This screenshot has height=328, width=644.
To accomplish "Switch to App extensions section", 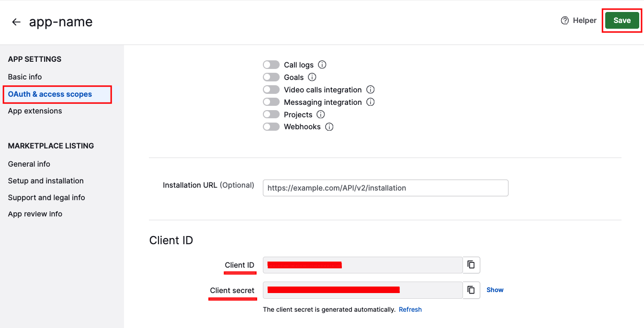I will click(x=35, y=111).
